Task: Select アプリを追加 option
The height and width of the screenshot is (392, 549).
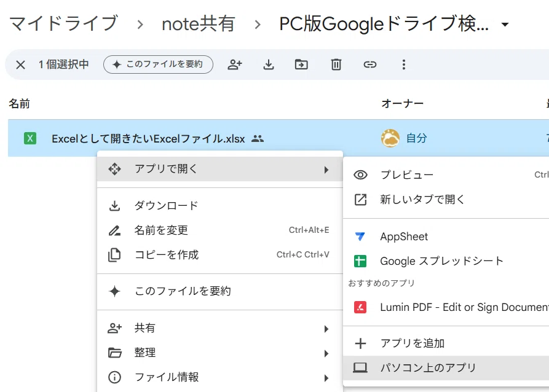Action: pos(446,343)
